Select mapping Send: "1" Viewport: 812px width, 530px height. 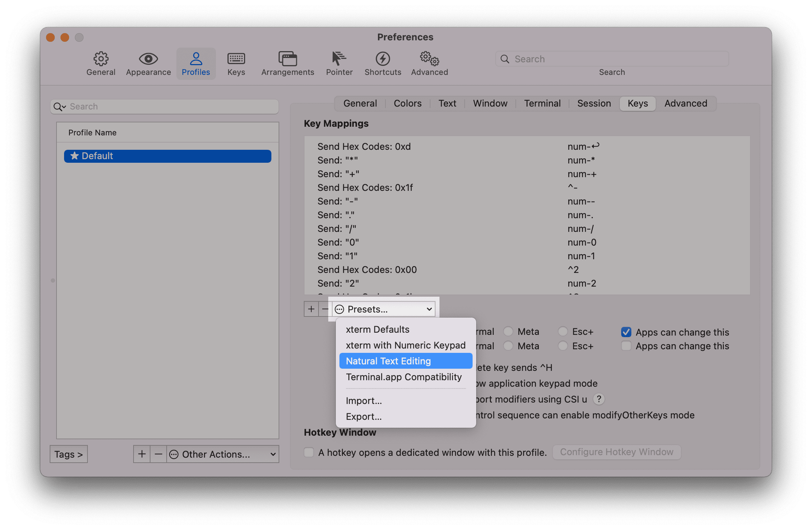[527, 256]
